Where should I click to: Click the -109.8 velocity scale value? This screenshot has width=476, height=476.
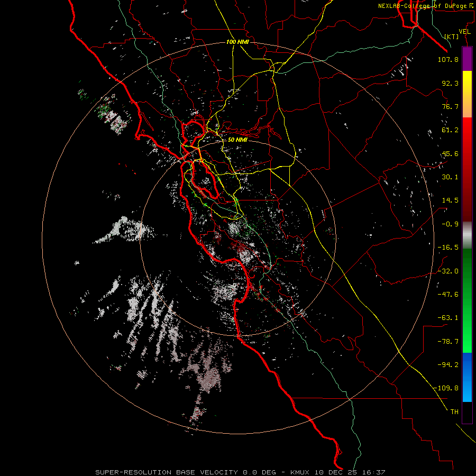(x=446, y=388)
